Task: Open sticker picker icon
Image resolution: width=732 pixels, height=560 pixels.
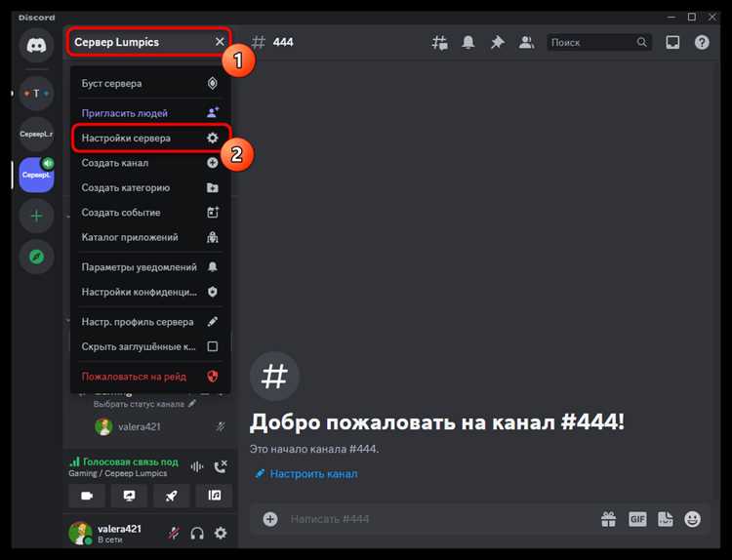Action: point(666,519)
